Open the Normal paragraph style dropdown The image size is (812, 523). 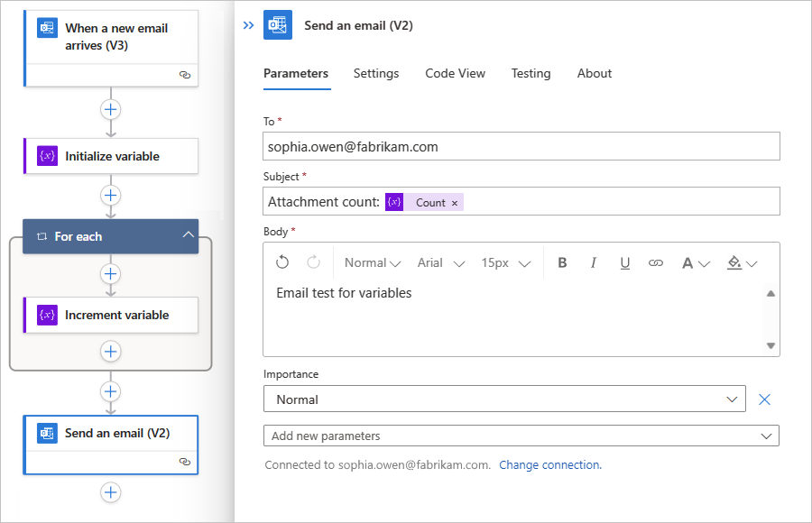coord(372,262)
